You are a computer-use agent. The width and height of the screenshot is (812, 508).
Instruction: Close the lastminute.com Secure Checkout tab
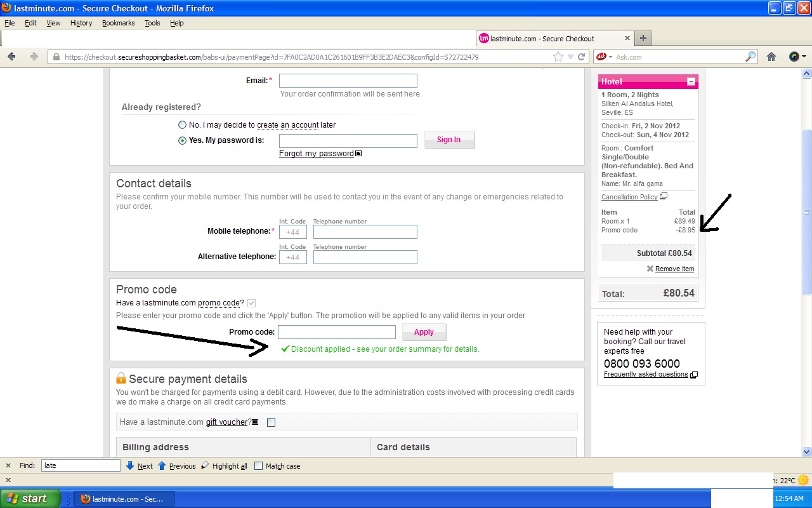click(x=627, y=38)
